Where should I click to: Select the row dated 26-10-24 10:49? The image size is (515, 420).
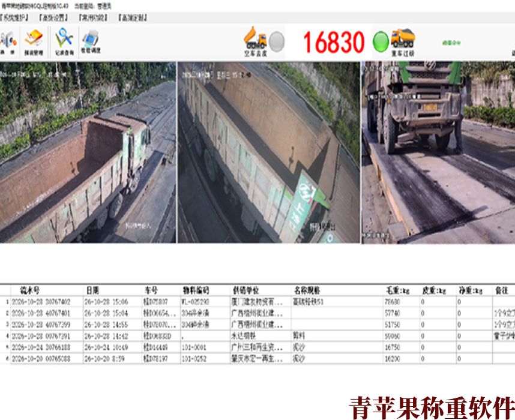click(x=257, y=347)
